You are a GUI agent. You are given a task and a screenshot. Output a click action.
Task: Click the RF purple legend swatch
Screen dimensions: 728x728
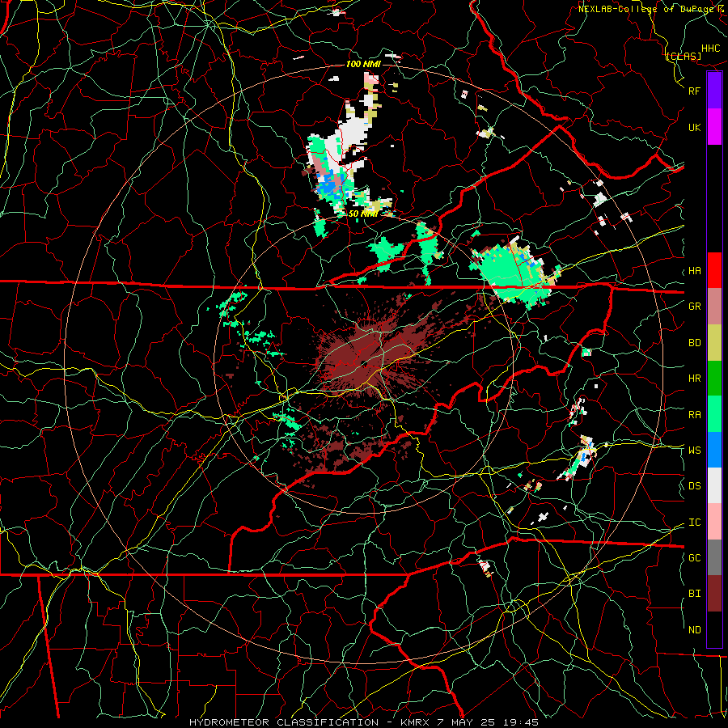[x=714, y=91]
